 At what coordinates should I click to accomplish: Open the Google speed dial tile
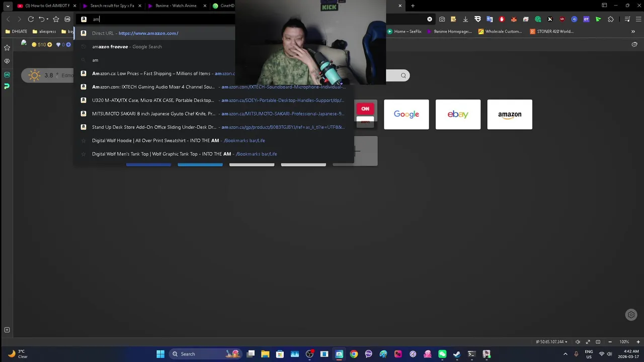click(x=407, y=114)
